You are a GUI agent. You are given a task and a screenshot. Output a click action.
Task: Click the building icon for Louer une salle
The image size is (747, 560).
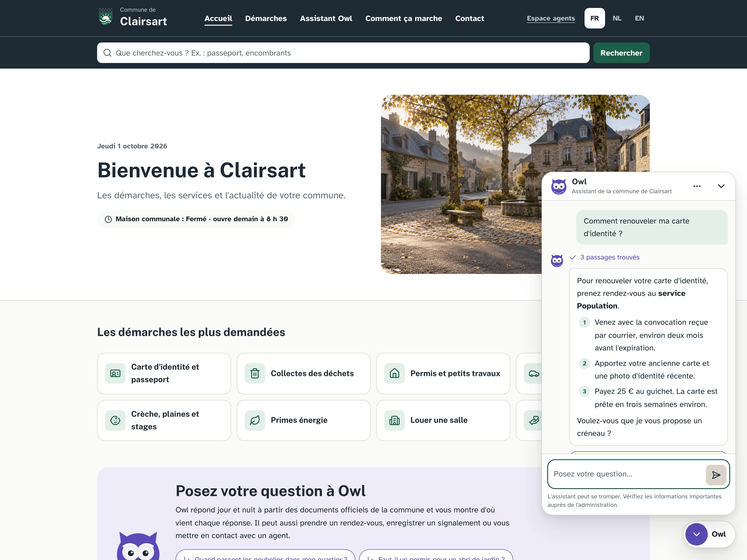tap(395, 420)
